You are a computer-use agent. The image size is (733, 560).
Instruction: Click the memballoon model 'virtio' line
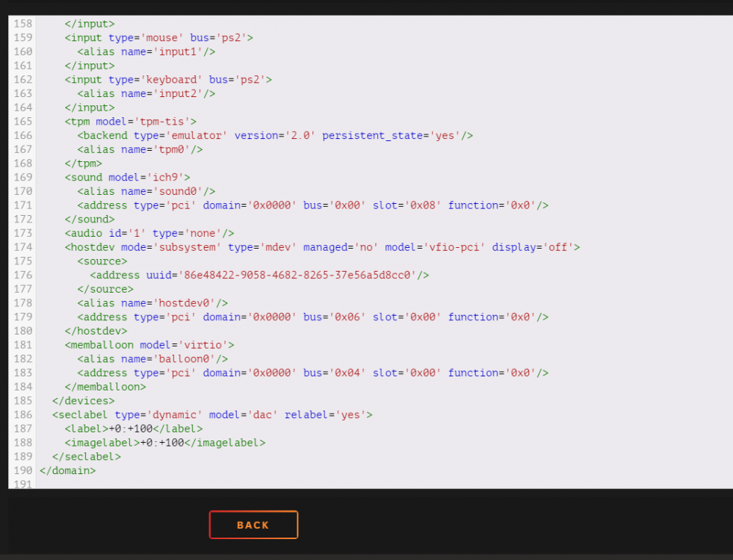[x=149, y=345]
